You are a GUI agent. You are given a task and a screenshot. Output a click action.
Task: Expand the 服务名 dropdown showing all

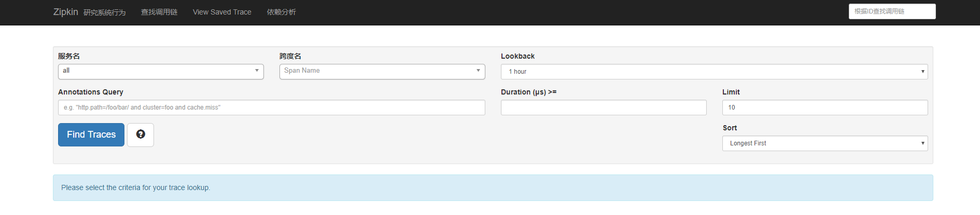(161, 71)
